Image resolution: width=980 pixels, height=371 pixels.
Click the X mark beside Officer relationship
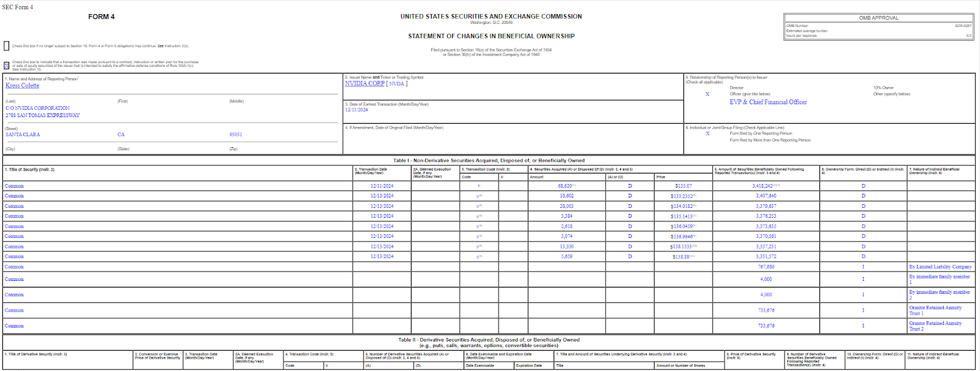coord(707,94)
